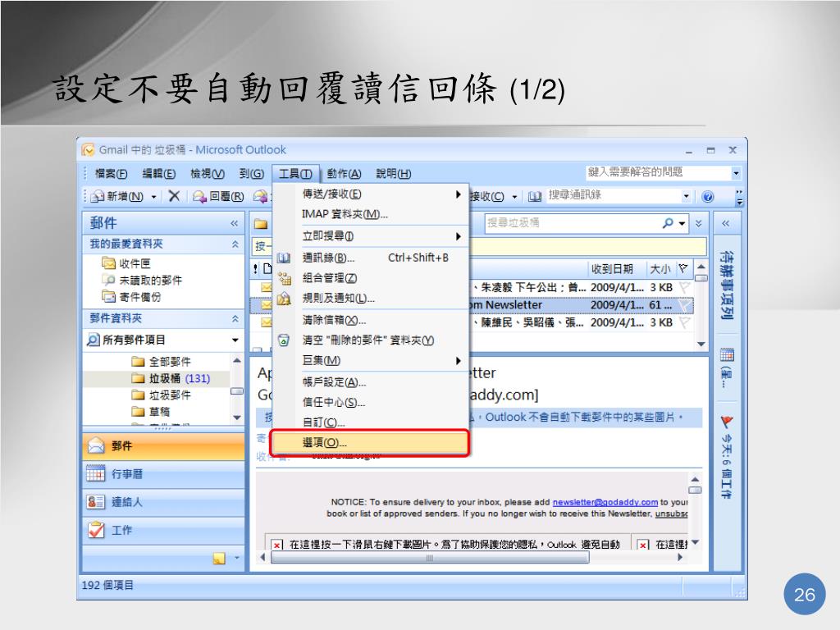Switch to 連絡人 contacts view
The image size is (840, 630).
(x=163, y=502)
